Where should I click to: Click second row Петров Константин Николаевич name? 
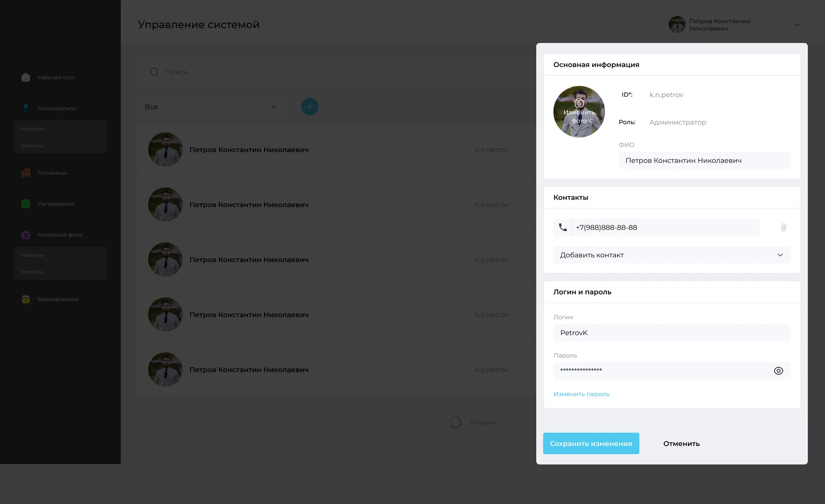pyautogui.click(x=249, y=205)
